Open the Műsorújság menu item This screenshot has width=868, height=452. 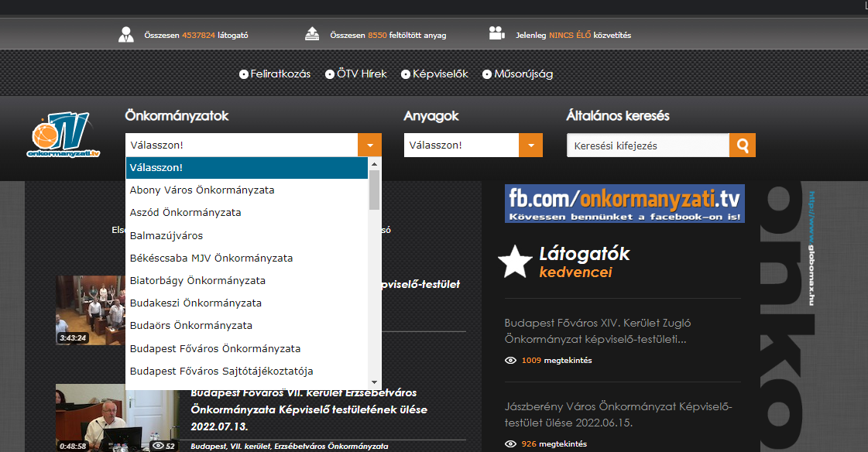tap(523, 74)
